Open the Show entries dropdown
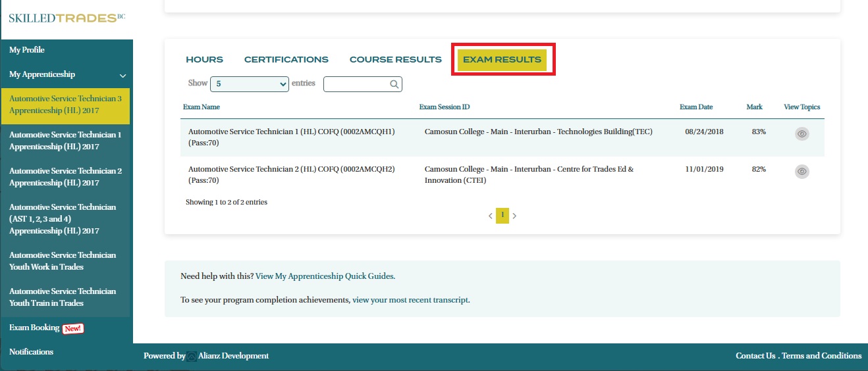 click(249, 84)
